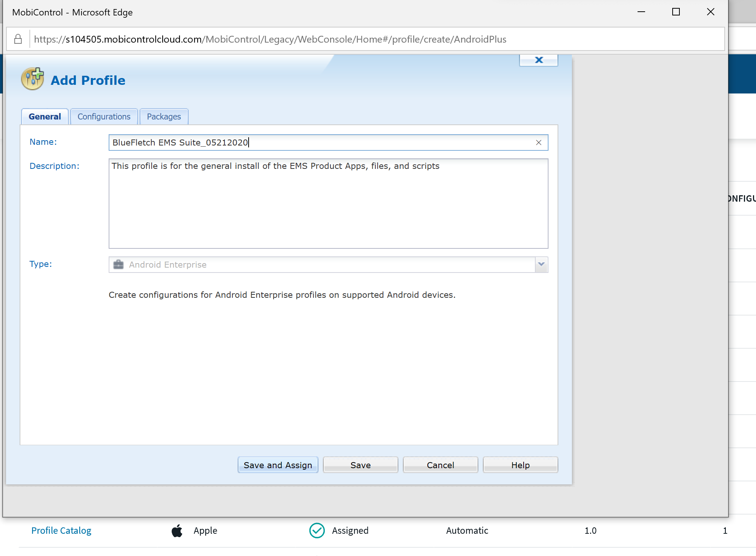Click the 'Type:' label

41,264
